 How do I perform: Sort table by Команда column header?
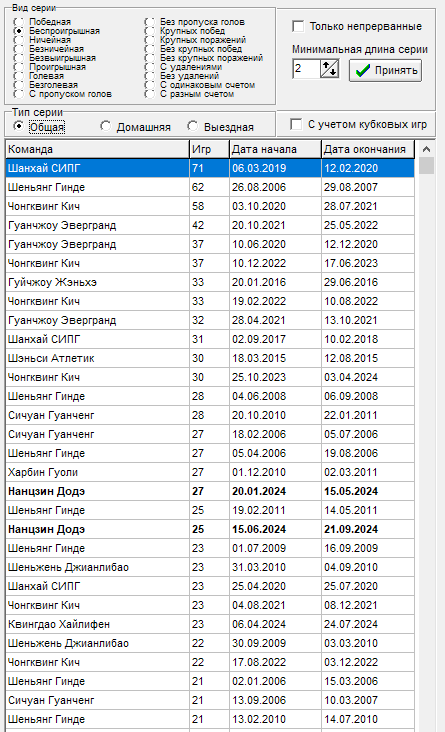point(97,149)
